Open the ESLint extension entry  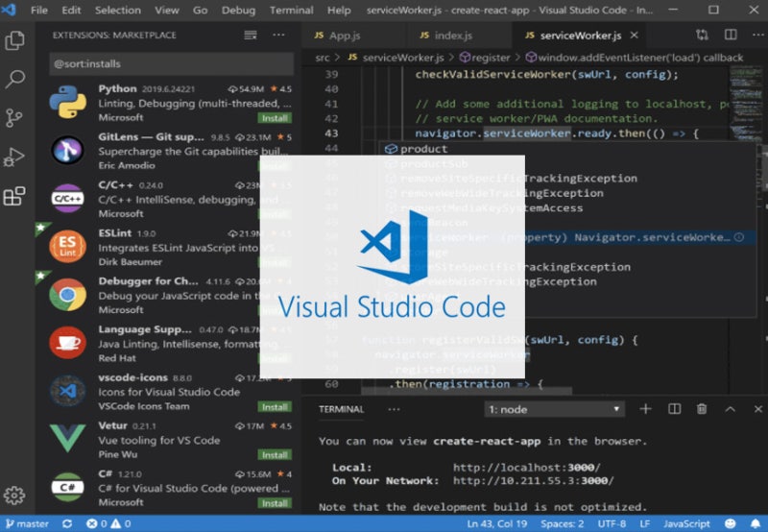(169, 247)
